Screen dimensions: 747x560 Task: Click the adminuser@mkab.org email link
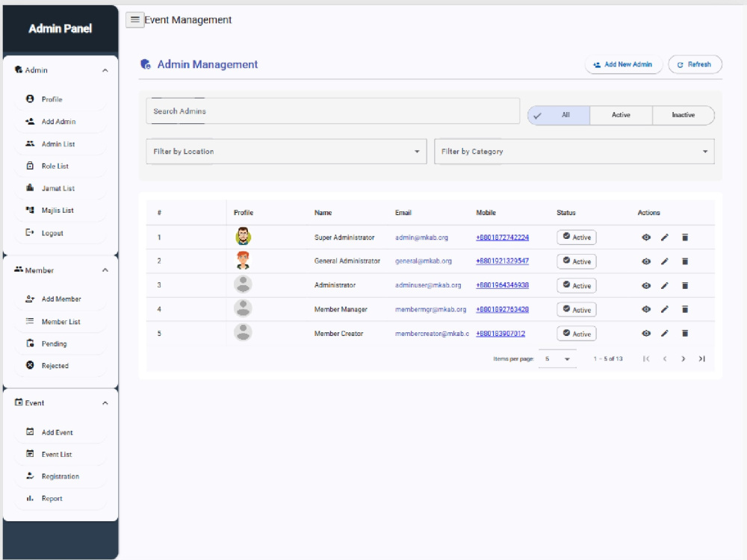pyautogui.click(x=428, y=285)
